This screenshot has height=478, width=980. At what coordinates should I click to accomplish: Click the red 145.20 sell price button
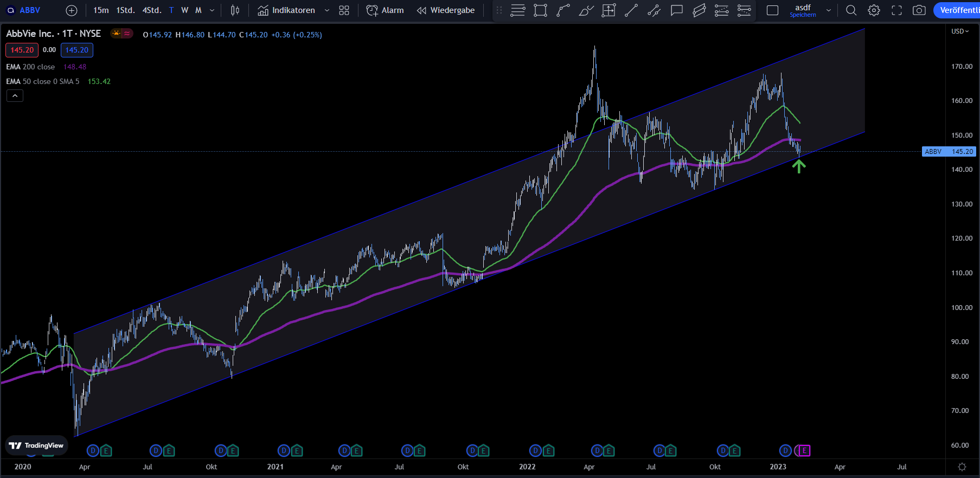pyautogui.click(x=22, y=50)
